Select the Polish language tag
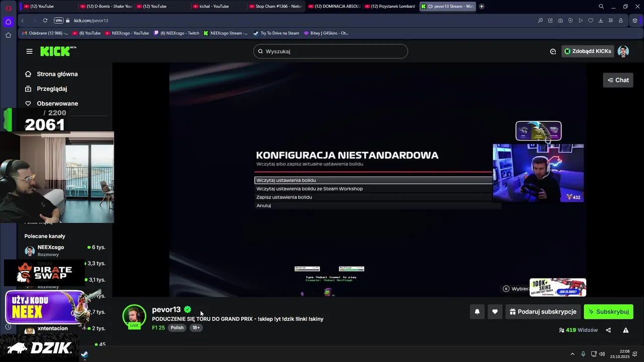Image resolution: width=644 pixels, height=362 pixels. (177, 328)
